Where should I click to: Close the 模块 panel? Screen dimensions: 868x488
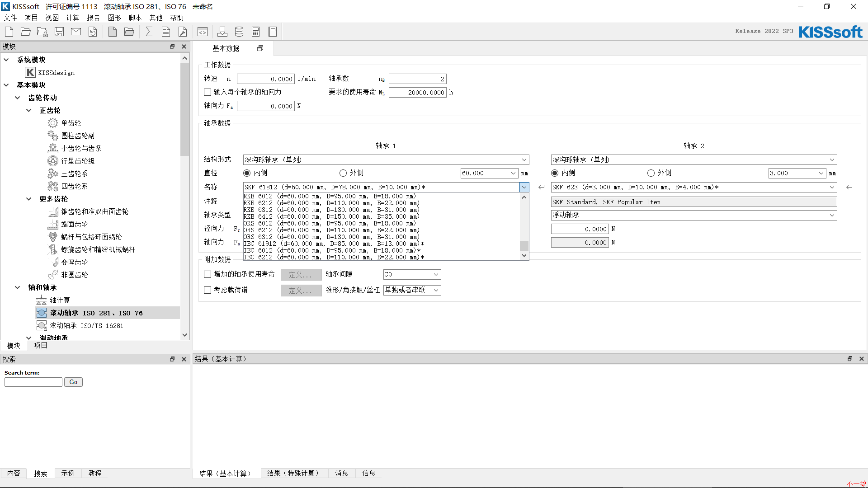pos(184,47)
